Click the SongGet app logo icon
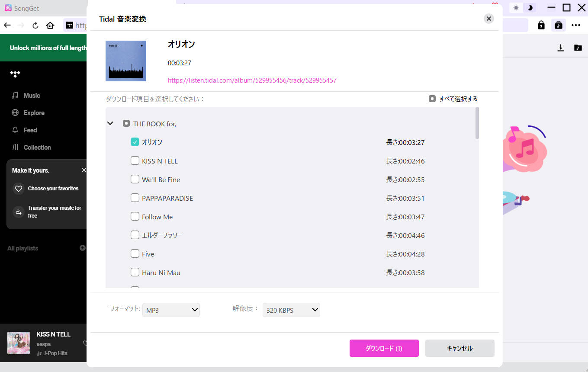 pyautogui.click(x=8, y=8)
